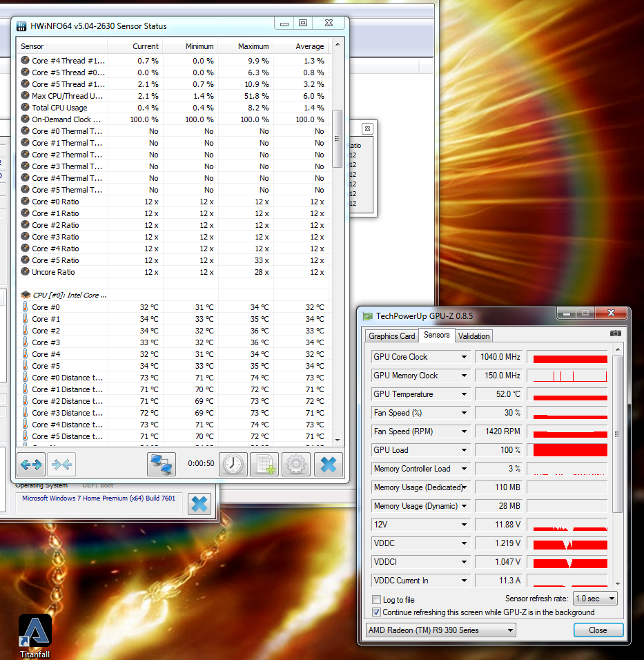Click the 1040.0 MHz GPU Core Clock value
Screen dimensions: 644x660
coord(499,357)
